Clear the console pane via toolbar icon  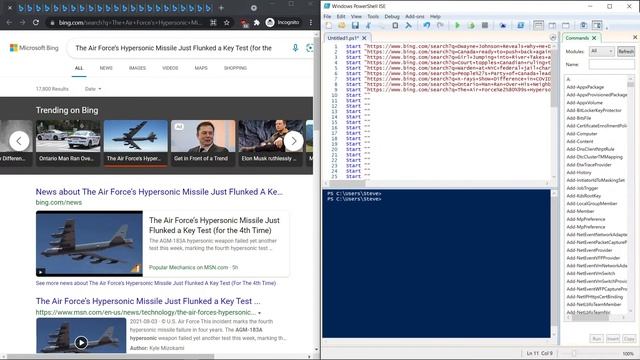(408, 25)
